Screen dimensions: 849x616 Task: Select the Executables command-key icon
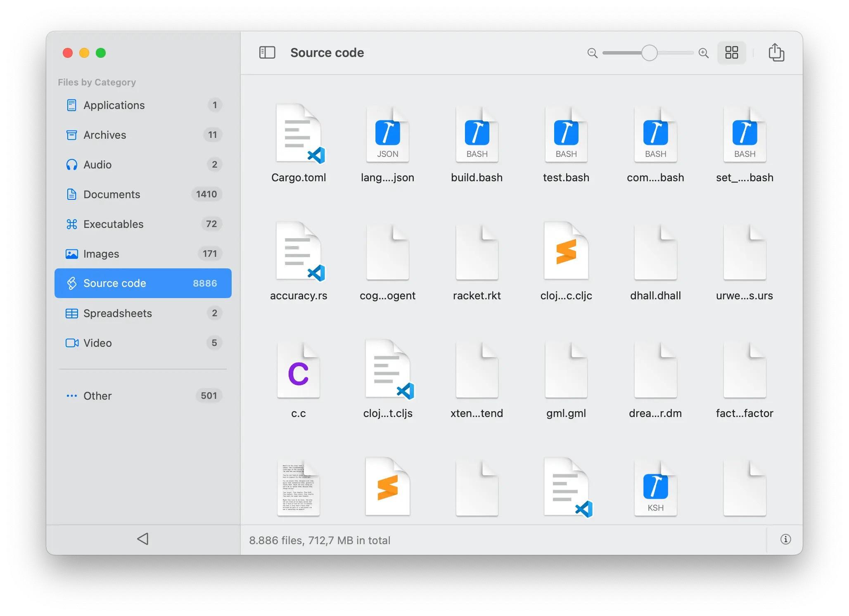72,224
